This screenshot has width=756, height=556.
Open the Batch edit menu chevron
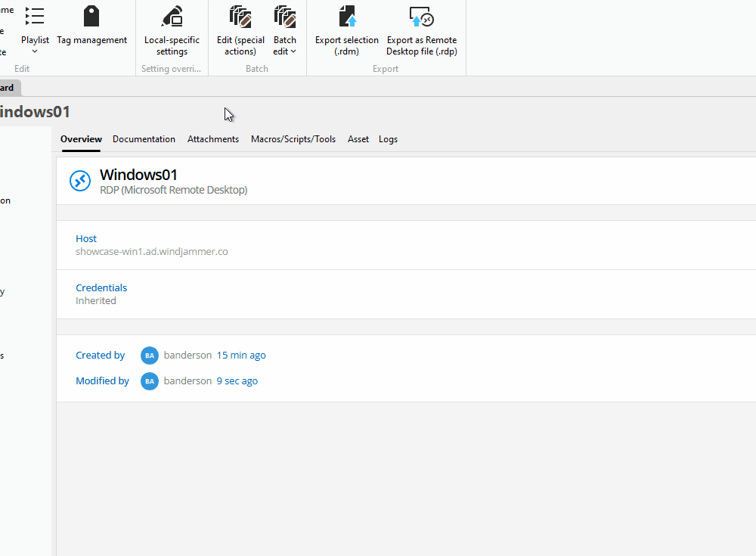(294, 51)
